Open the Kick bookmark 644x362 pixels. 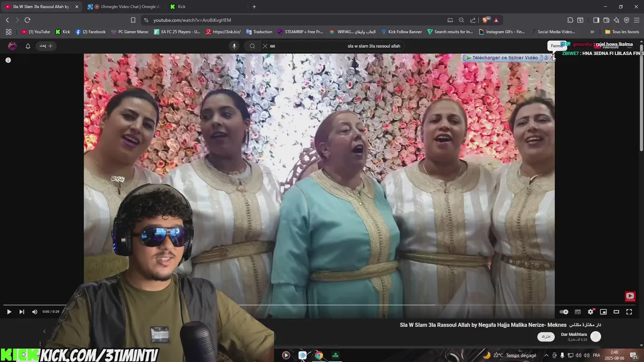(x=63, y=32)
